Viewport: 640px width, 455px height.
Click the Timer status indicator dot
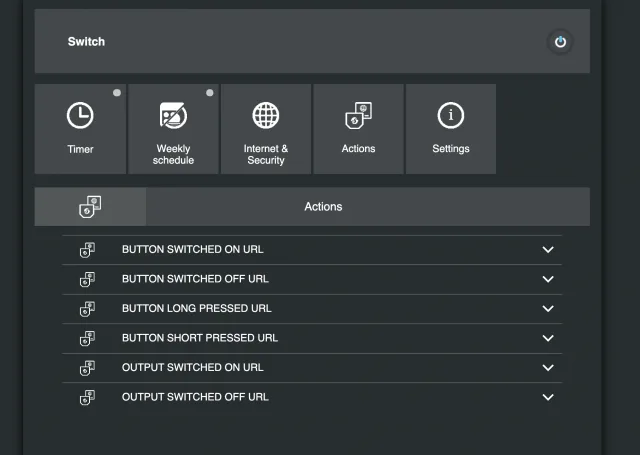point(117,93)
